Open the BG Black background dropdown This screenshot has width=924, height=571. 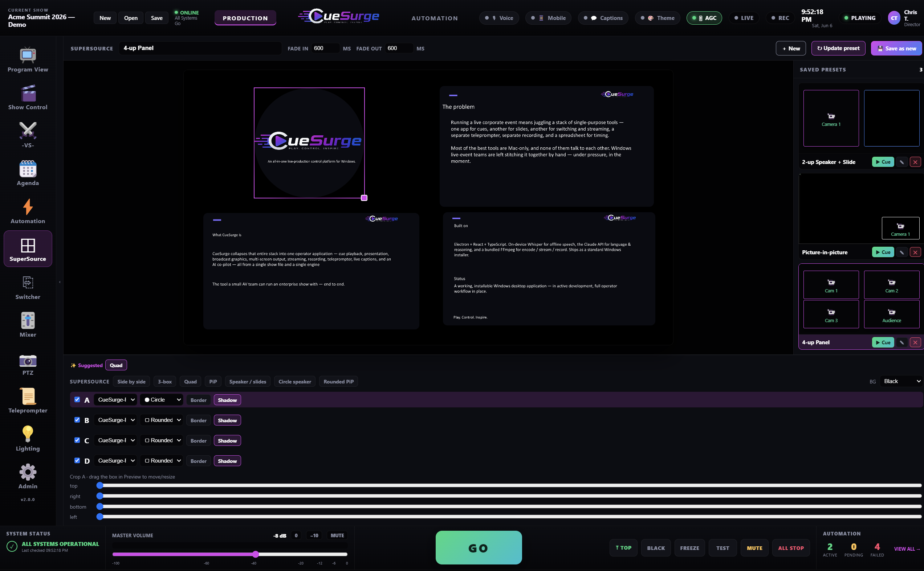(901, 381)
